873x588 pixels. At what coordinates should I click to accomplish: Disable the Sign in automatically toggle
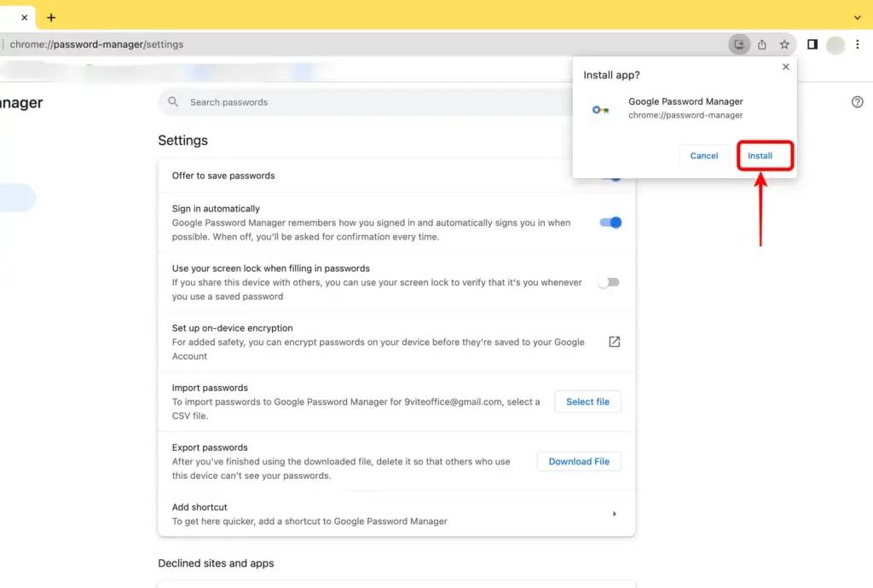coord(609,222)
